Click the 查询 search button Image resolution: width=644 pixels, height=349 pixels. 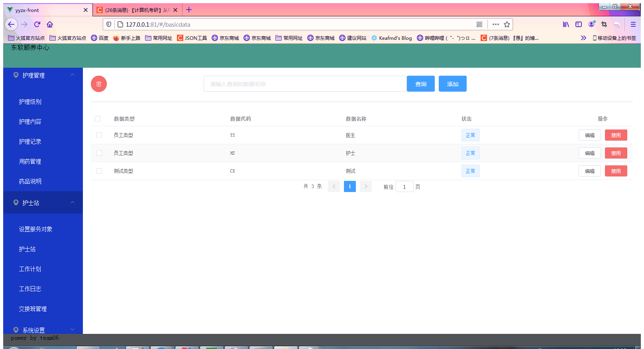pos(421,84)
